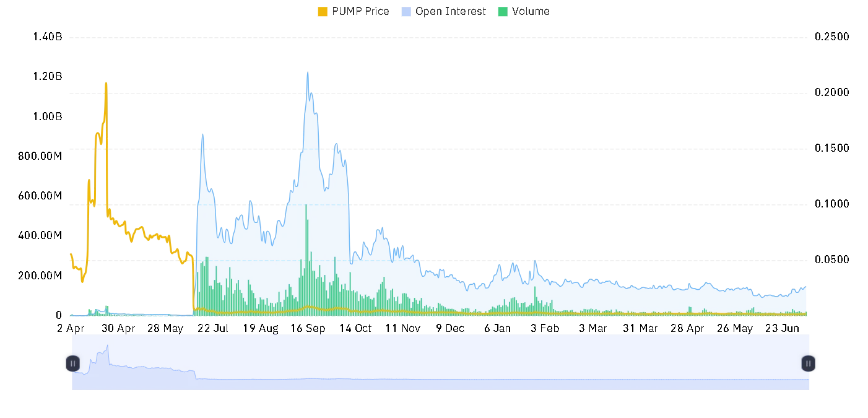
Task: Click the 1.20B left axis label
Action: tap(48, 77)
